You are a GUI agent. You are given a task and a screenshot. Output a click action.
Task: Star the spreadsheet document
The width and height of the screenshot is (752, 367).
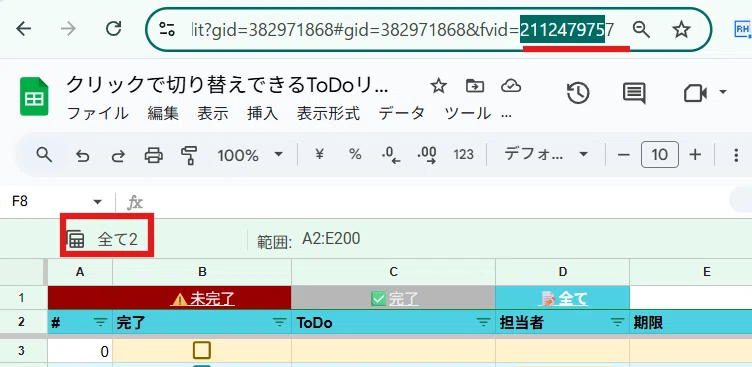(438, 86)
